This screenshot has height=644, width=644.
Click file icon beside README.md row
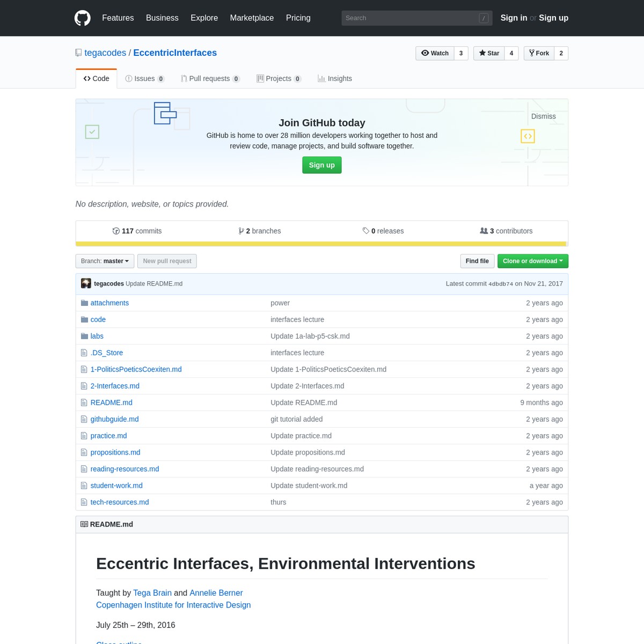pyautogui.click(x=84, y=402)
